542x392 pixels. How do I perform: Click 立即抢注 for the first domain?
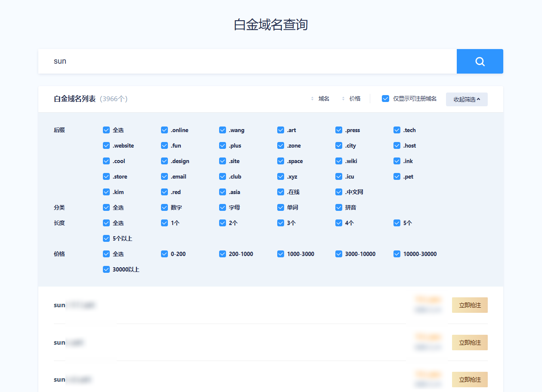[x=470, y=305]
